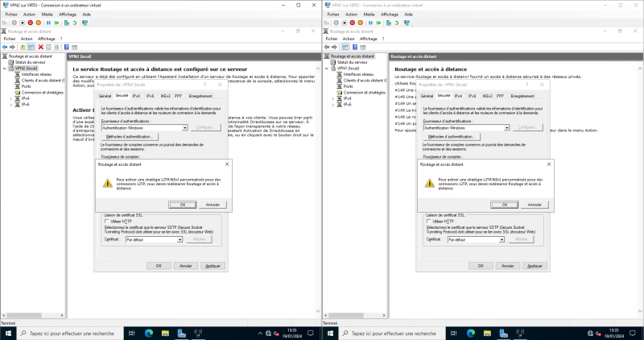Viewport: 644px width, 340px height.
Task: Switch to Enregistrement tab in VPN1 properties
Action: (x=522, y=96)
